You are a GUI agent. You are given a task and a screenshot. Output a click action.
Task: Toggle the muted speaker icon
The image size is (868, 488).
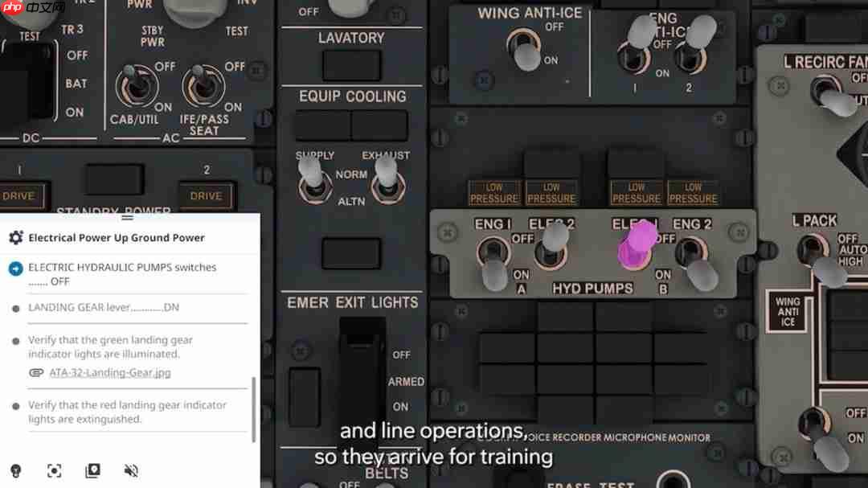pos(131,471)
